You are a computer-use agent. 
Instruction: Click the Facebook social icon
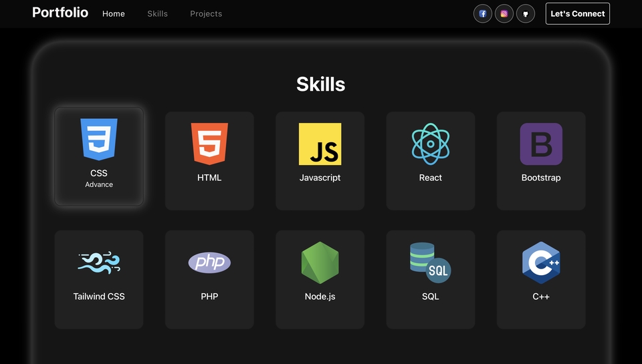483,14
